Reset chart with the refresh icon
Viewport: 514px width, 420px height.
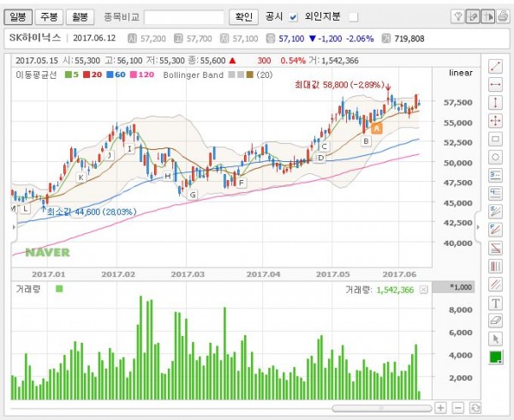pyautogui.click(x=475, y=408)
